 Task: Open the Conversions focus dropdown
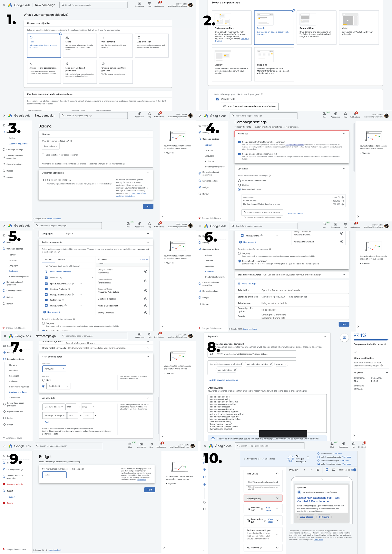click(50, 146)
